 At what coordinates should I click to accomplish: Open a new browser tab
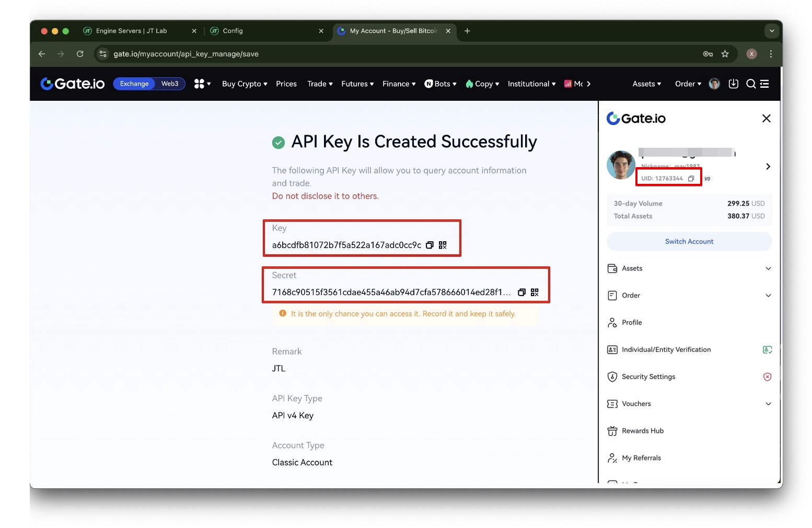(x=467, y=31)
